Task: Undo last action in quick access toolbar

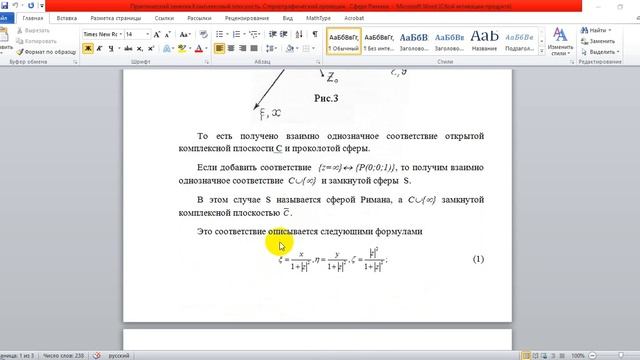Action: pyautogui.click(x=16, y=6)
